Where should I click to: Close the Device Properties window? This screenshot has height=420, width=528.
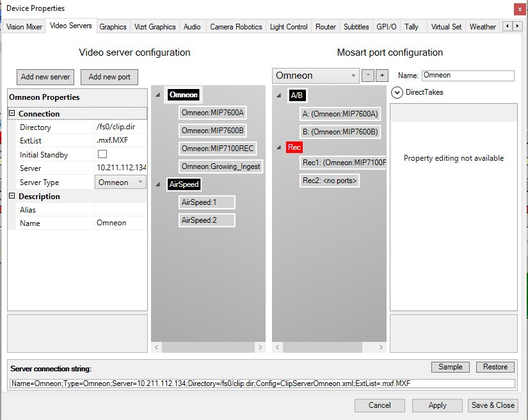click(x=517, y=8)
